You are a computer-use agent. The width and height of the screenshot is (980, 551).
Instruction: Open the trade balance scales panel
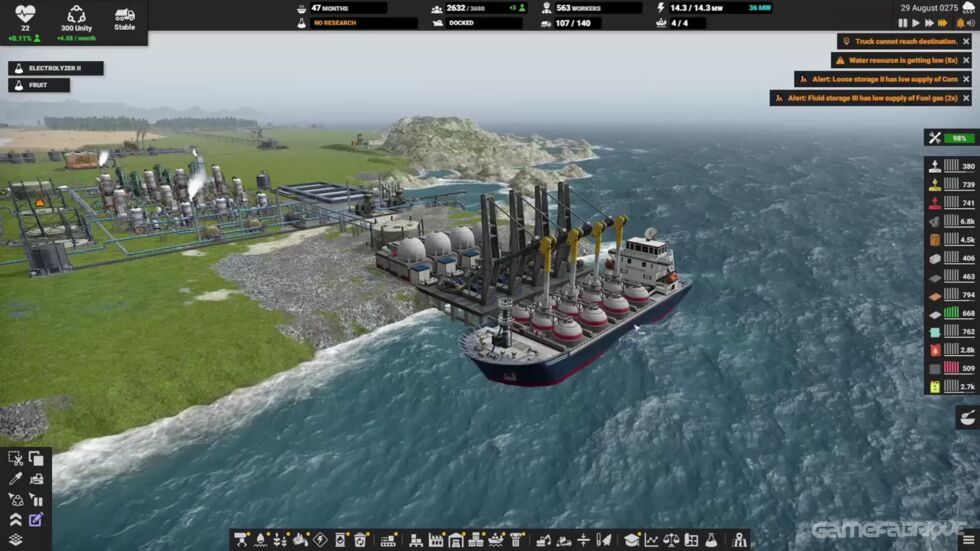[x=671, y=540]
